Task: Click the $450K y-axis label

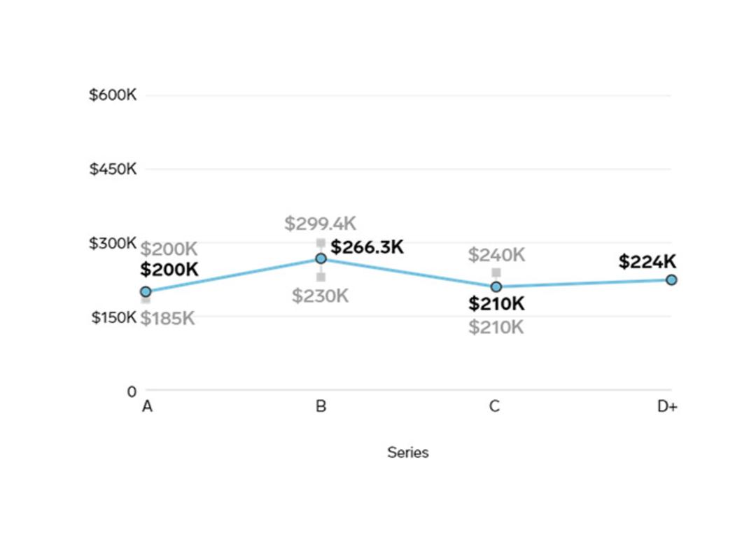Action: (113, 169)
